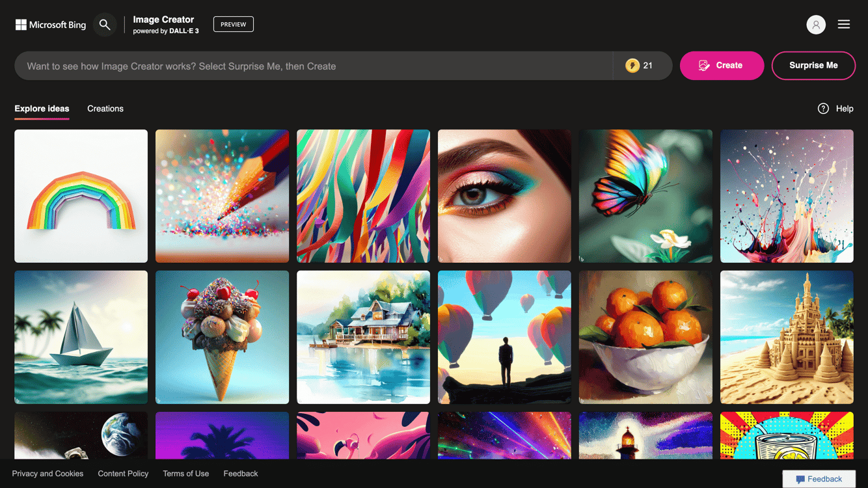
Task: Click inside the prompt text field
Action: tap(312, 65)
